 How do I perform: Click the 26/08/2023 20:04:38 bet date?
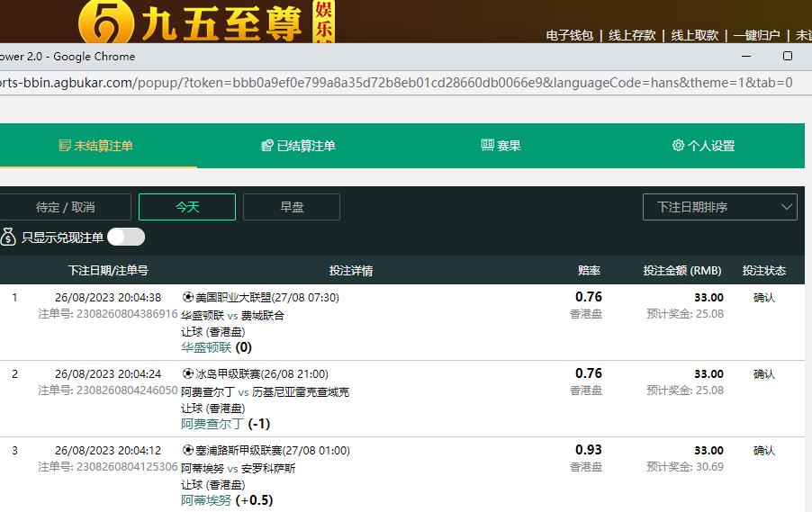(108, 298)
